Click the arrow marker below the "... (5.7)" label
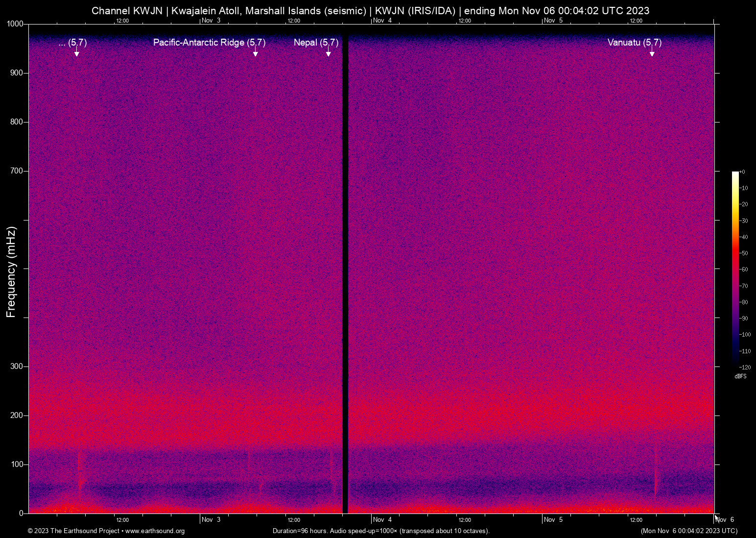Viewport: 756px width, 538px height. tap(77, 52)
